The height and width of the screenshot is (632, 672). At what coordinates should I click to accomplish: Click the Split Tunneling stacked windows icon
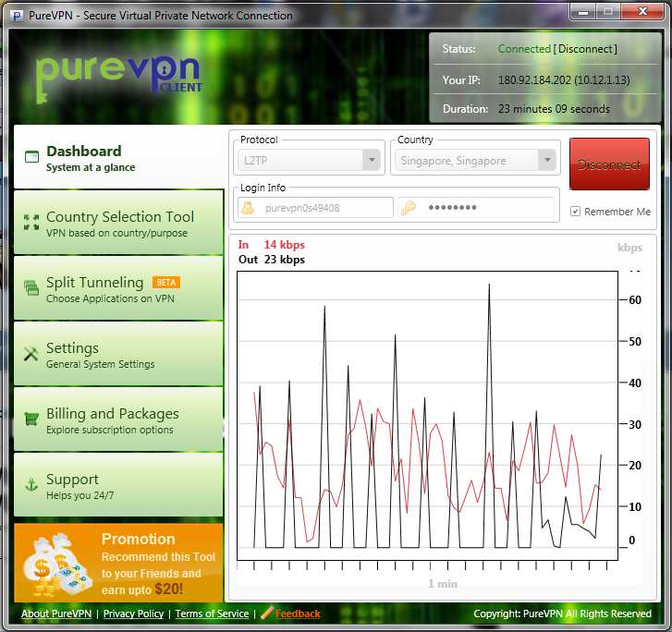[x=31, y=287]
